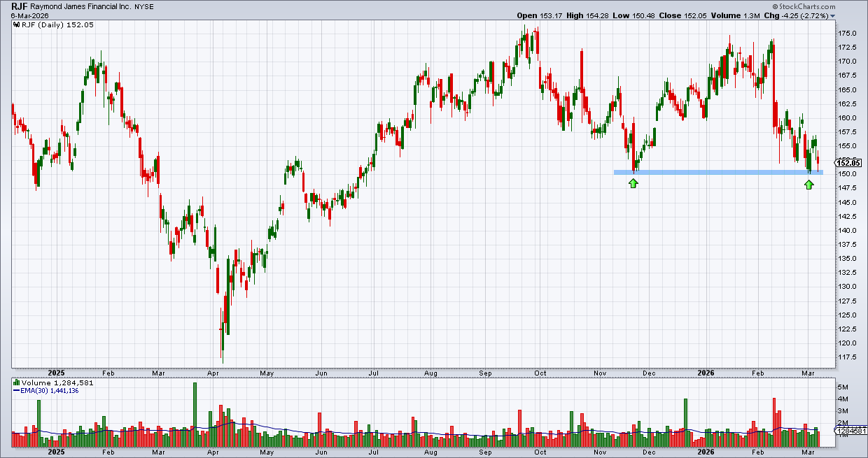The width and height of the screenshot is (868, 458).
Task: Click the 167.5 price axis label
Action: (x=848, y=76)
